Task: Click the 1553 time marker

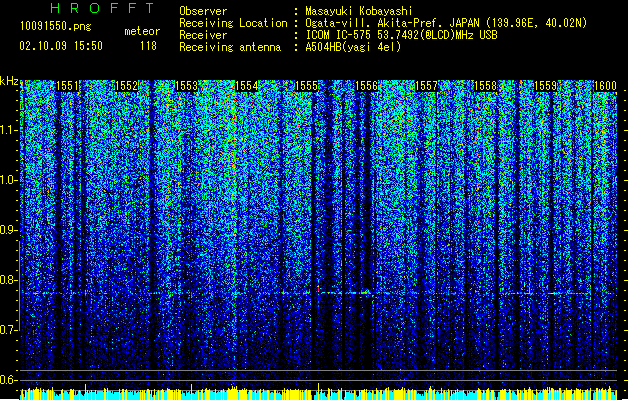Action: tap(186, 86)
